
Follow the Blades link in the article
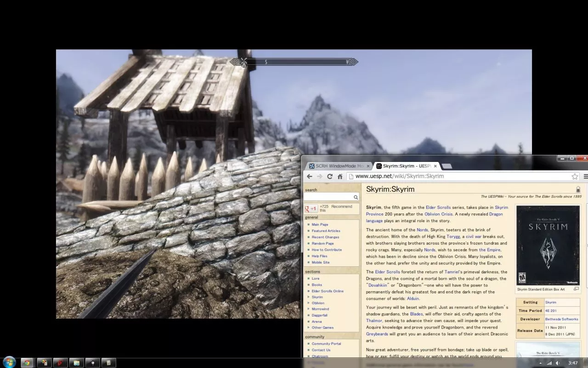tap(416, 314)
